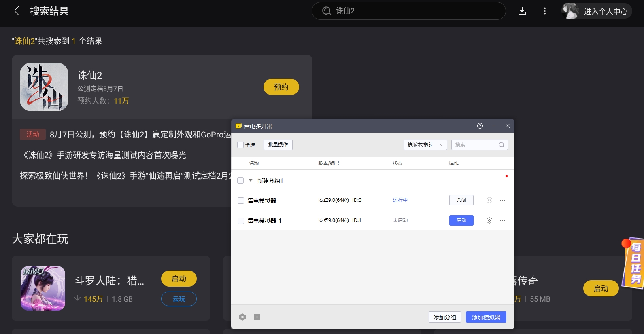Check the 全选 checkbox
644x334 pixels.
pyautogui.click(x=240, y=145)
